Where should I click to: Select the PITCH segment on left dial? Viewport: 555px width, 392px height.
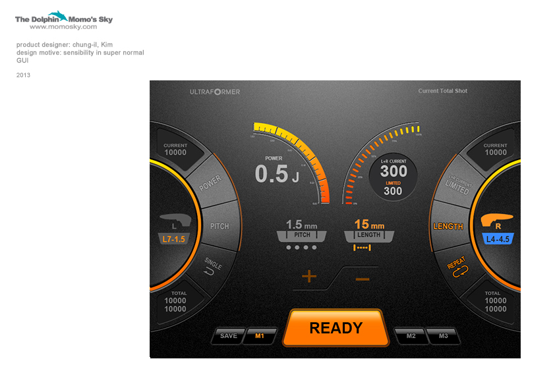pos(219,227)
